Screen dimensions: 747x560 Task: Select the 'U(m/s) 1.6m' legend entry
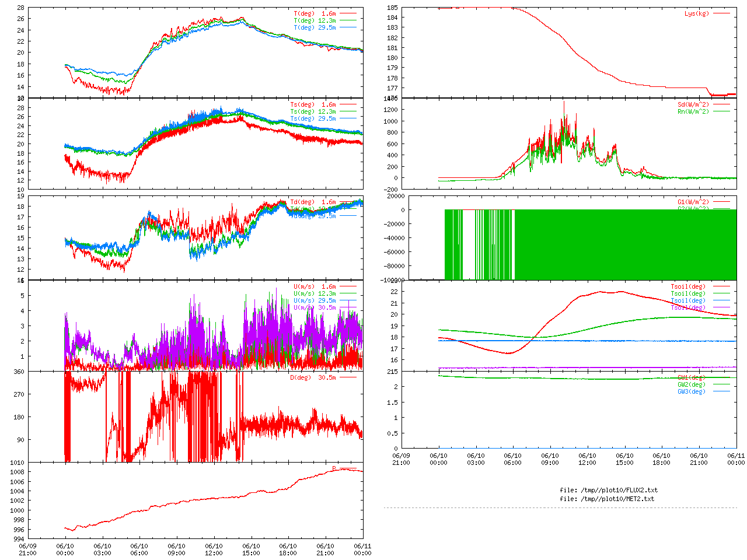315,287
